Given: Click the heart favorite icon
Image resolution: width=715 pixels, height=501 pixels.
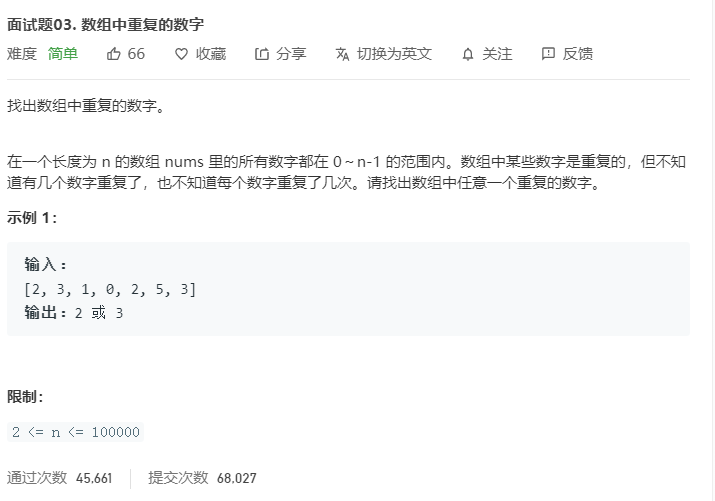Looking at the screenshot, I should point(181,54).
